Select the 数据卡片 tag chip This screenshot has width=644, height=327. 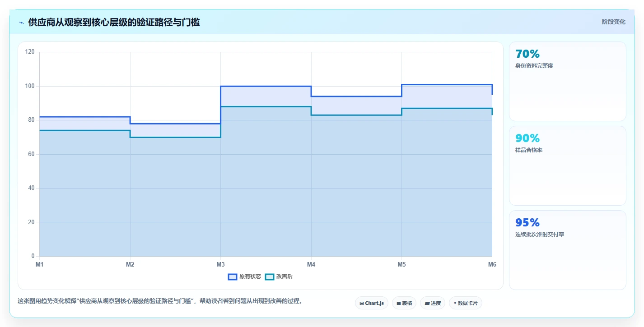[x=466, y=303]
